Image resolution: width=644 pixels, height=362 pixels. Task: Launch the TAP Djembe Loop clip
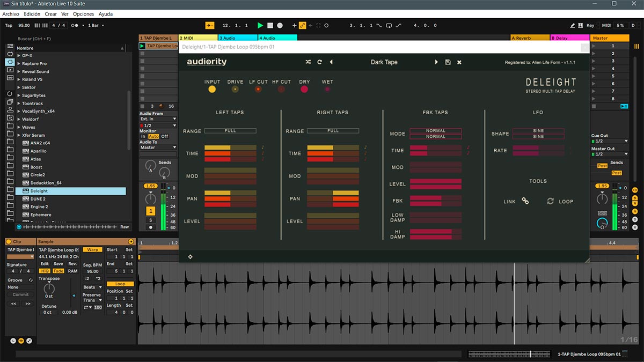[x=142, y=46]
